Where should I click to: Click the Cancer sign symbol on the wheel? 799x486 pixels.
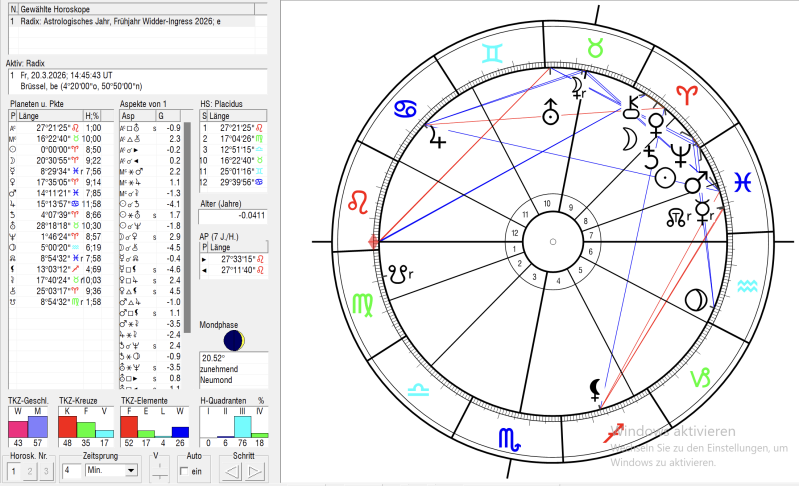407,107
